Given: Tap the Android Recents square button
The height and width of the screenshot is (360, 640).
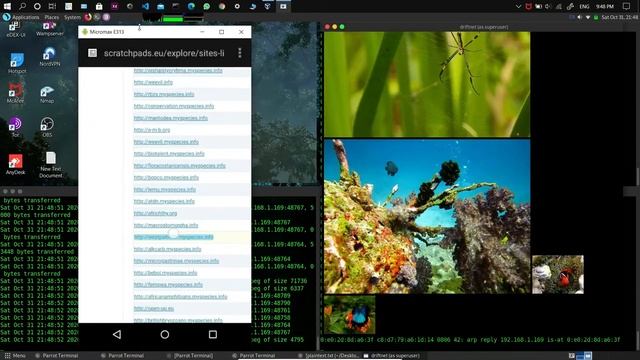Looking at the screenshot, I should tap(213, 334).
